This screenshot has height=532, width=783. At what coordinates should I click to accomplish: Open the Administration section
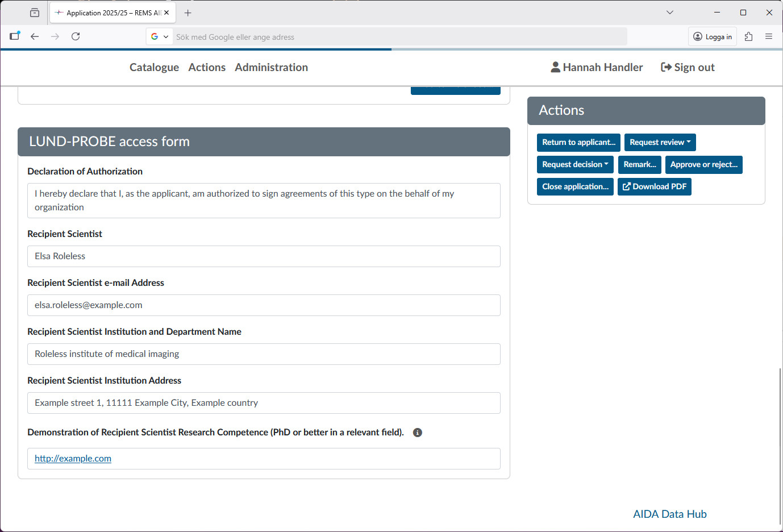click(271, 67)
